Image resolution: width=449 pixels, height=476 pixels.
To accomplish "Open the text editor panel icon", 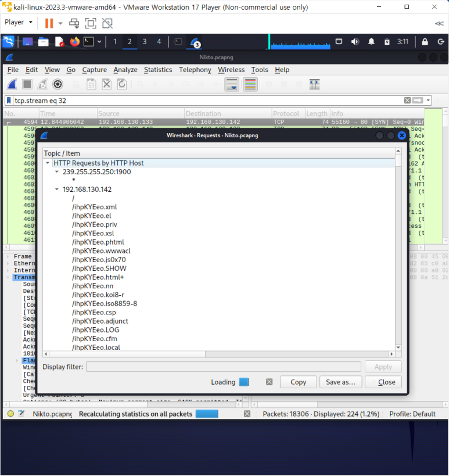I will 59,42.
